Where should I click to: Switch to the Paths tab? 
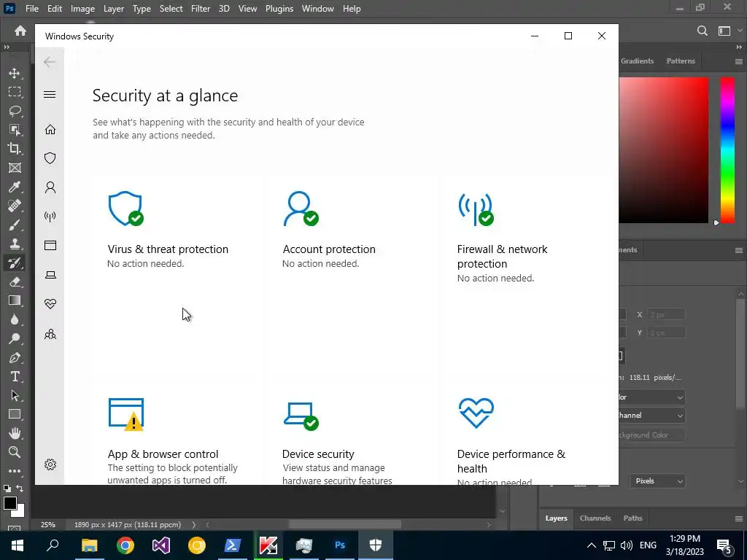coord(632,518)
